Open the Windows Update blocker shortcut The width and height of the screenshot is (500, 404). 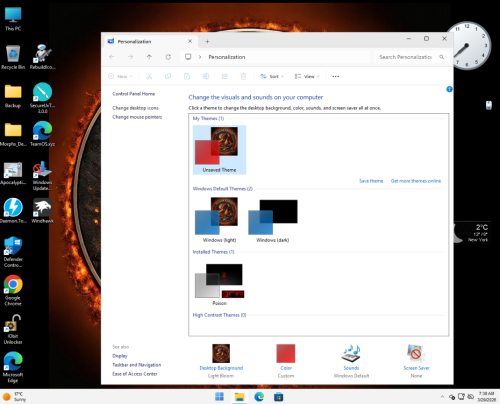[x=42, y=176]
